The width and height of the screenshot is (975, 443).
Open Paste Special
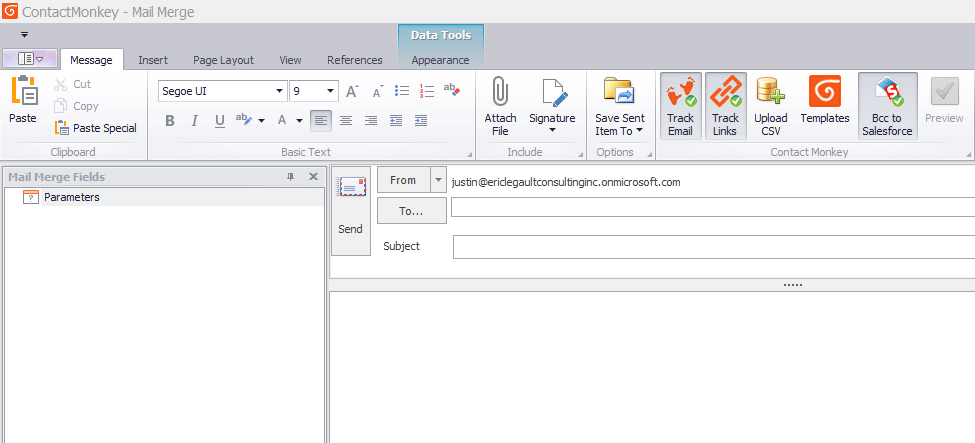pyautogui.click(x=96, y=128)
